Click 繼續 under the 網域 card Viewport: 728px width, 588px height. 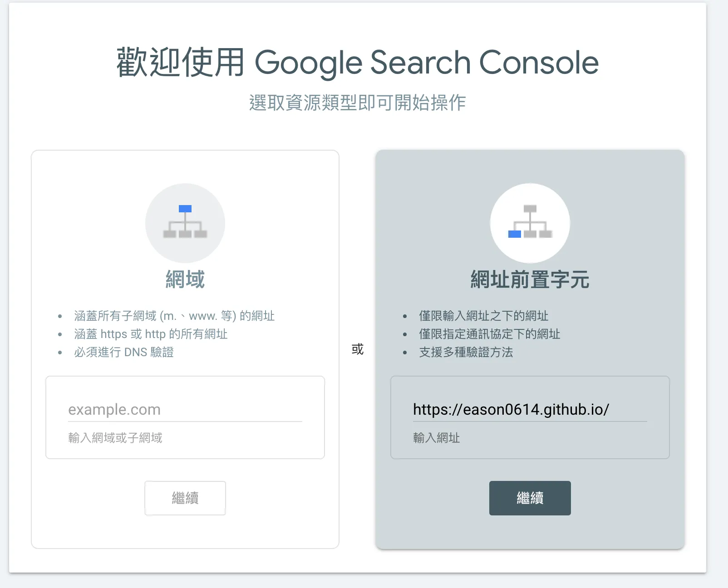184,498
